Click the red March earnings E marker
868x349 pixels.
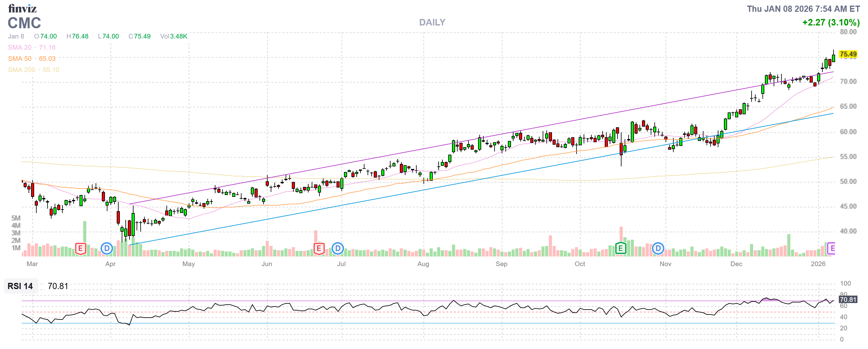pyautogui.click(x=80, y=249)
